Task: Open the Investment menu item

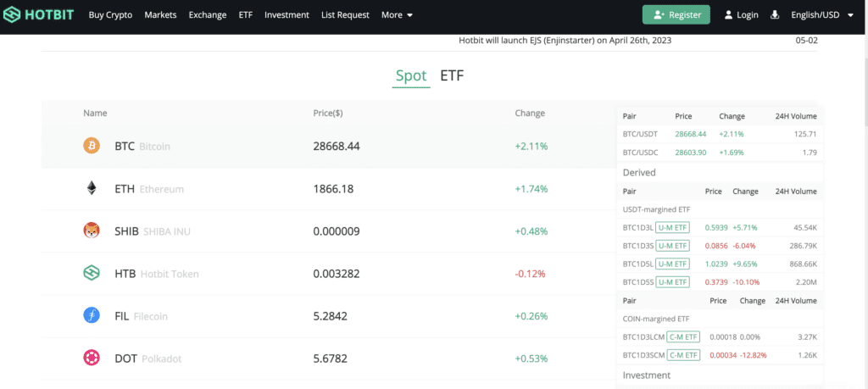Action: point(287,15)
